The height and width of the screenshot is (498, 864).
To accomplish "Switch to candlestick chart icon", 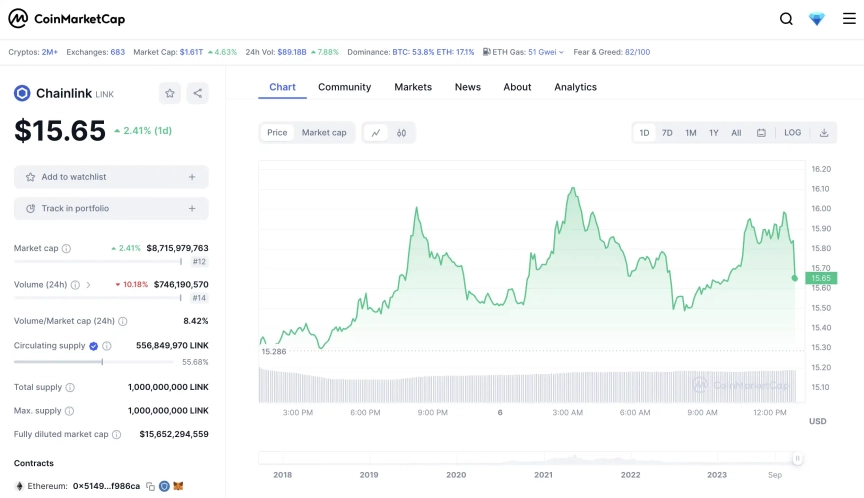I will tap(401, 132).
